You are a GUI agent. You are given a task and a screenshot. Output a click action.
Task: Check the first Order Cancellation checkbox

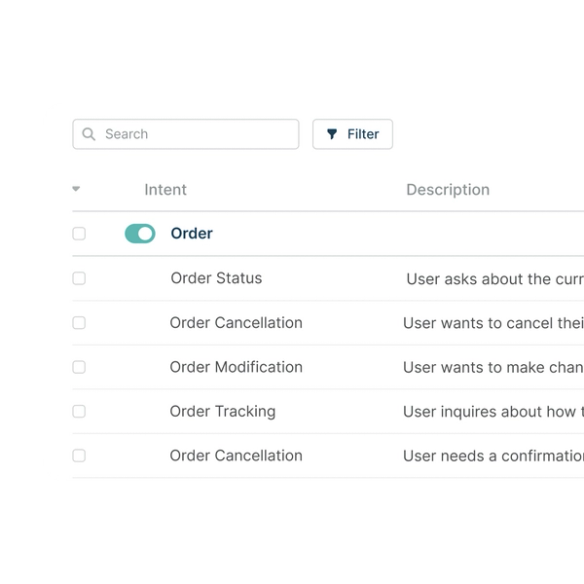(79, 323)
